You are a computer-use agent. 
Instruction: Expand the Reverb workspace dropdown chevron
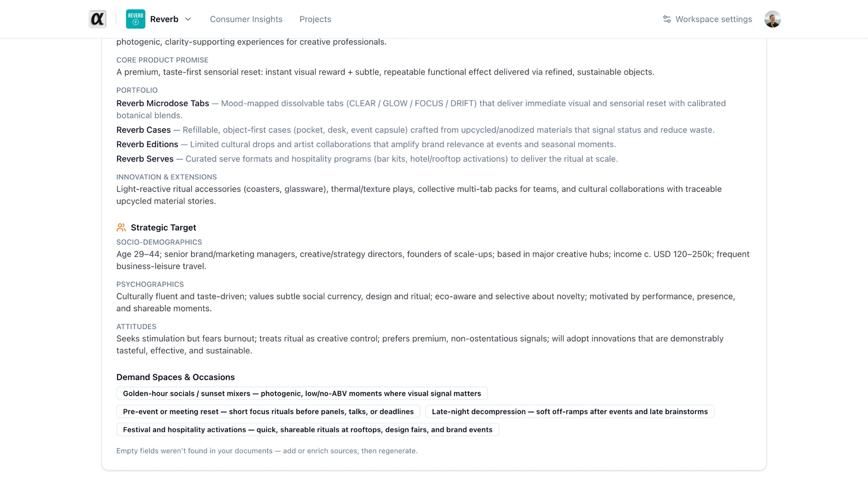[188, 19]
